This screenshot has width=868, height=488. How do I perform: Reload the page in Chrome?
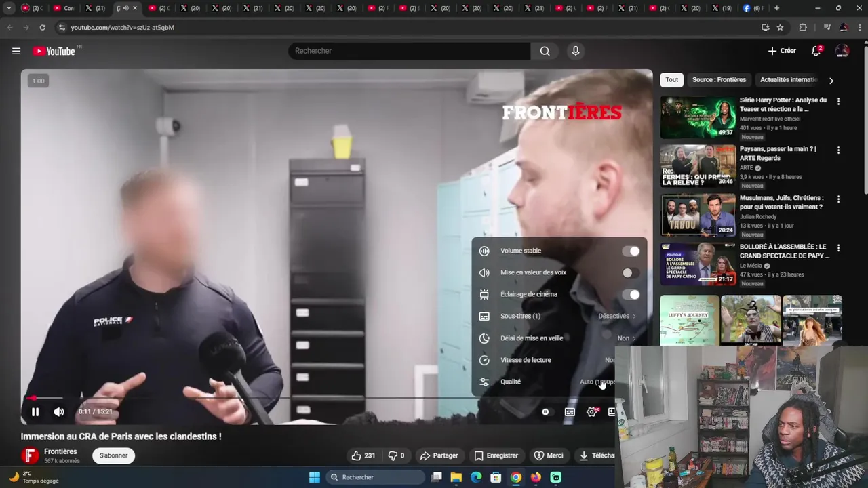click(x=42, y=27)
